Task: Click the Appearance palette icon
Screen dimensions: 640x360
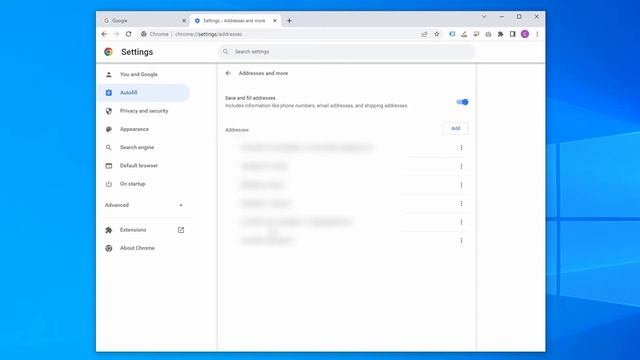Action: click(x=109, y=129)
